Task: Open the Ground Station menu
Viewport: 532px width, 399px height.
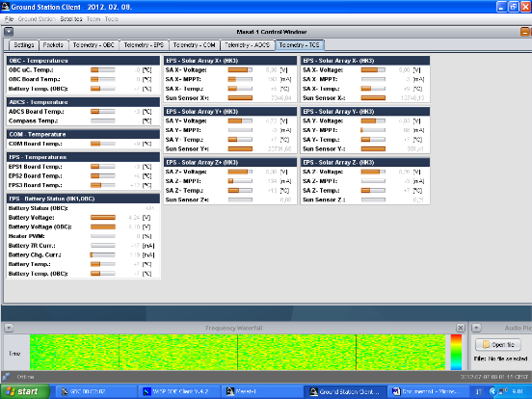Action: click(x=37, y=19)
